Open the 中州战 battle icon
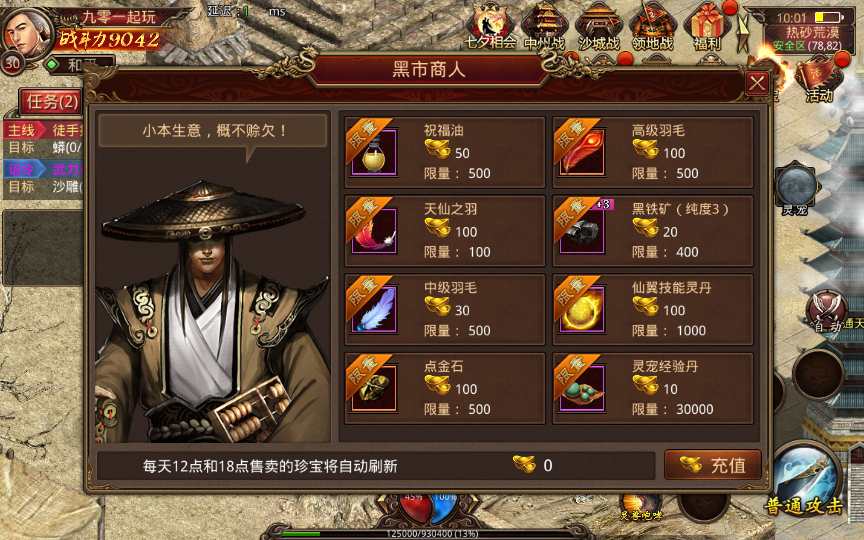This screenshot has width=864, height=540. [544, 26]
